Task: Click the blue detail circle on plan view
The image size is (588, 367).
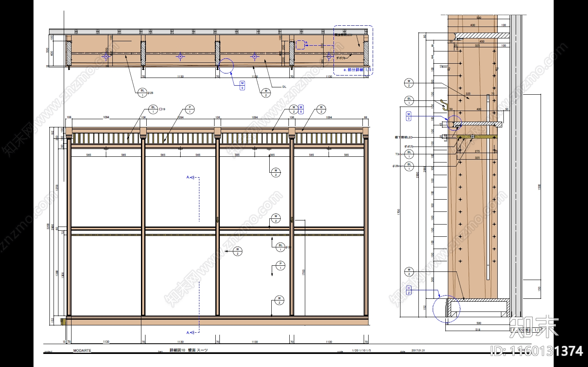Action: pyautogui.click(x=226, y=65)
